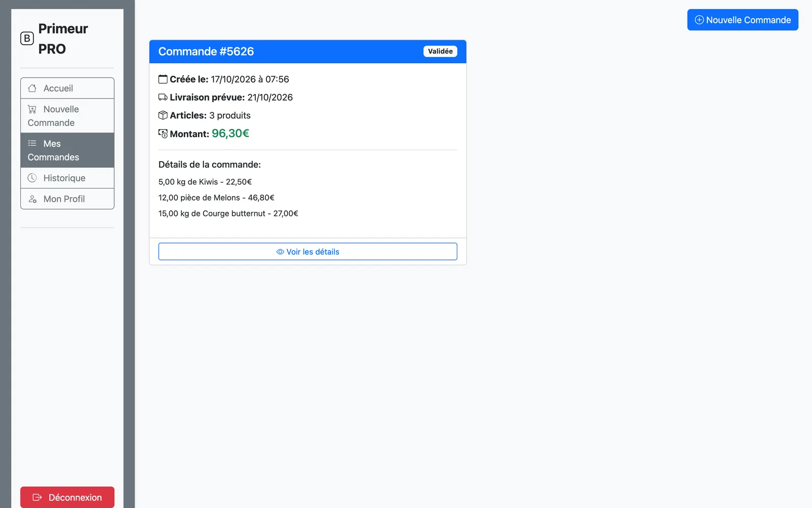Click the logout arrow icon on Déconnexion
The height and width of the screenshot is (508, 812).
coord(37,497)
